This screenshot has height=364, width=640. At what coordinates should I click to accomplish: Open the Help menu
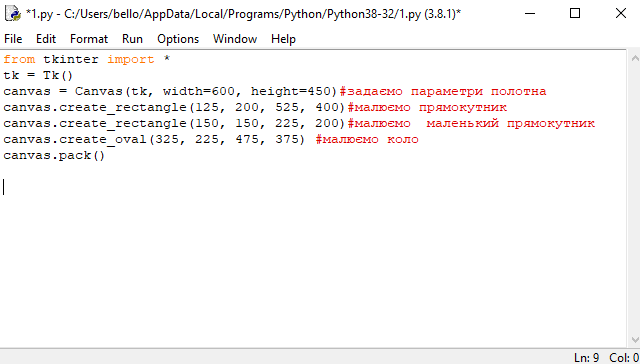[x=283, y=39]
